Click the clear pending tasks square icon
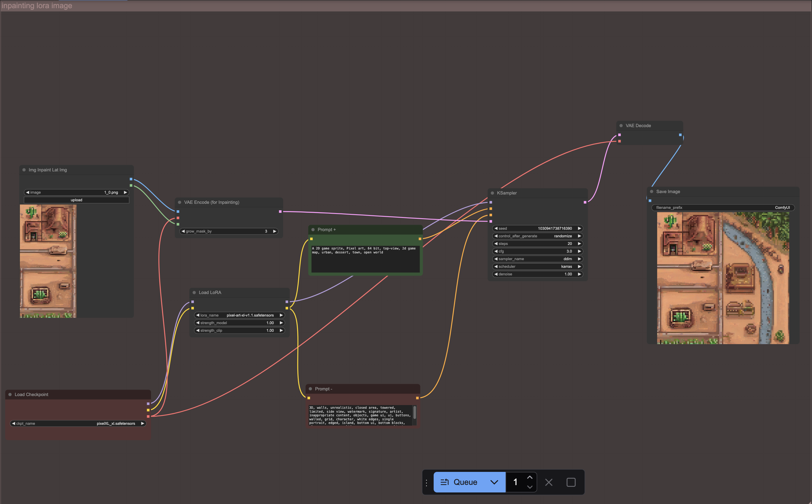The image size is (812, 504). 571,482
